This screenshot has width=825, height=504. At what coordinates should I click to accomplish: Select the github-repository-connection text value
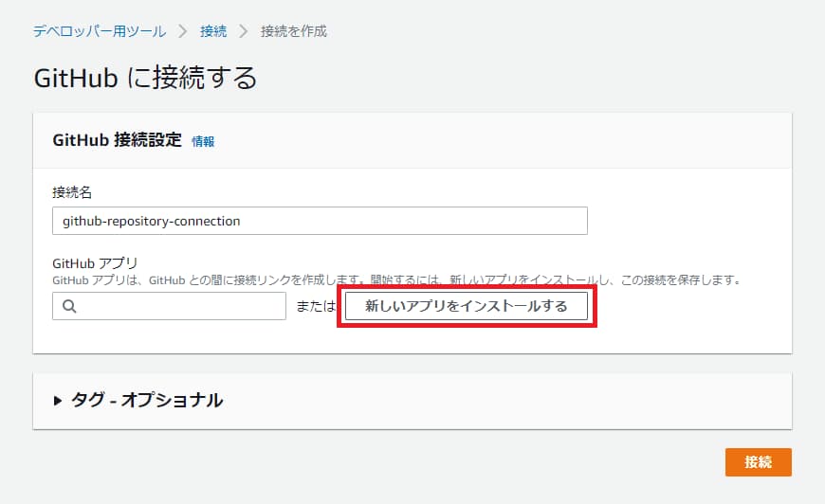152,221
